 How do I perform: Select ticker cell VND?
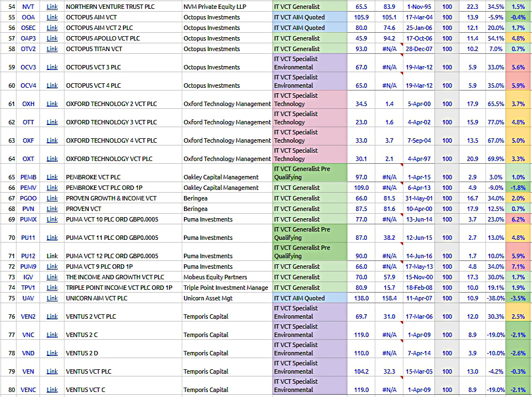click(28, 349)
